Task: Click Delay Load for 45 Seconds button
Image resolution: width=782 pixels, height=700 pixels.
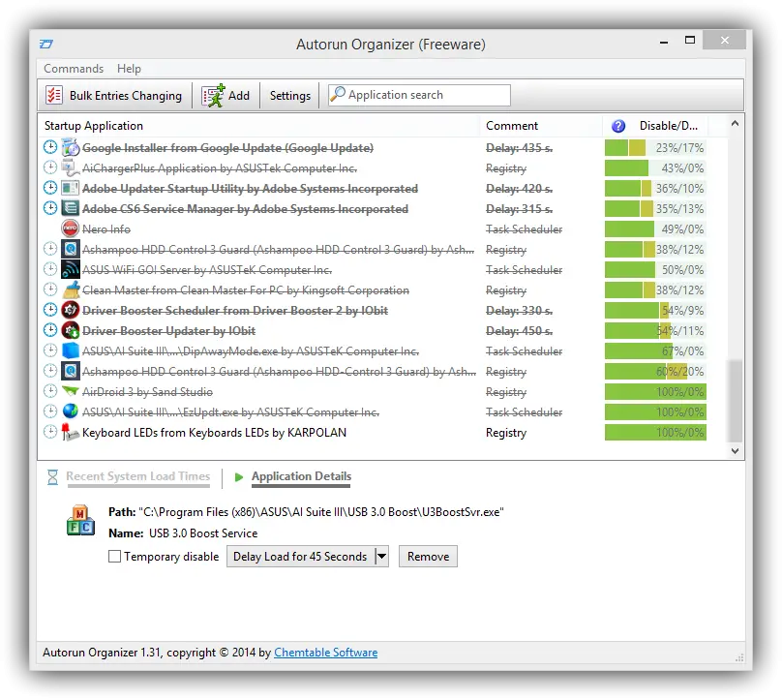Action: click(300, 556)
